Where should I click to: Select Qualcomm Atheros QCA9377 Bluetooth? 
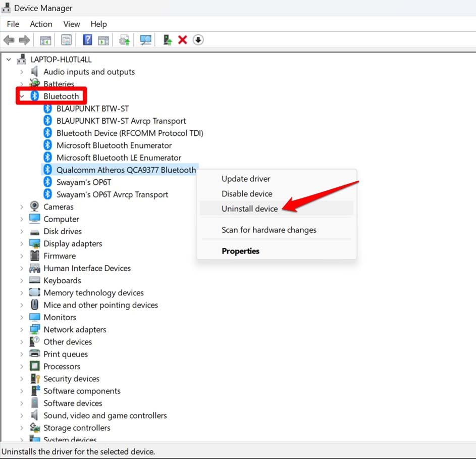coord(126,170)
